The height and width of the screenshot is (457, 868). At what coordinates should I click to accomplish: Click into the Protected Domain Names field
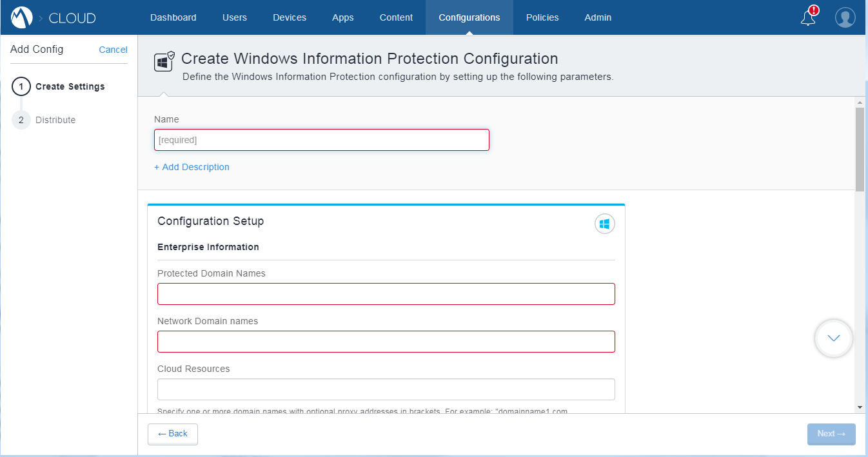[x=386, y=294]
